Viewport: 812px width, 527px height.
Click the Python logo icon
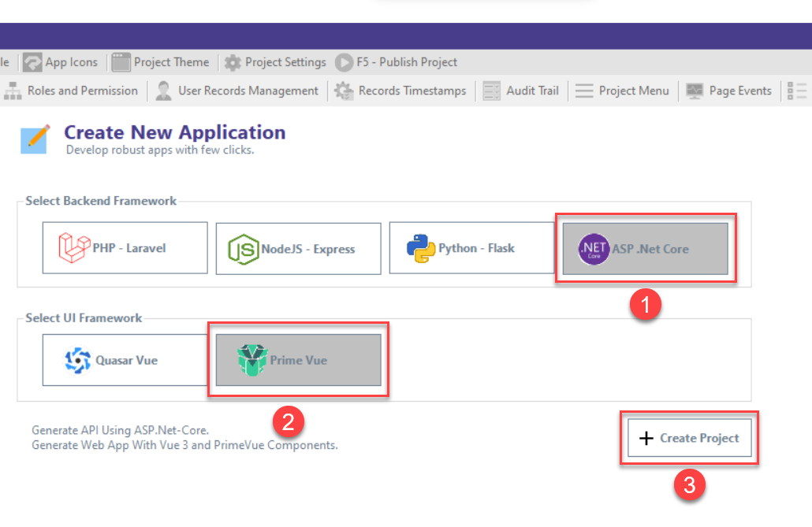(421, 248)
